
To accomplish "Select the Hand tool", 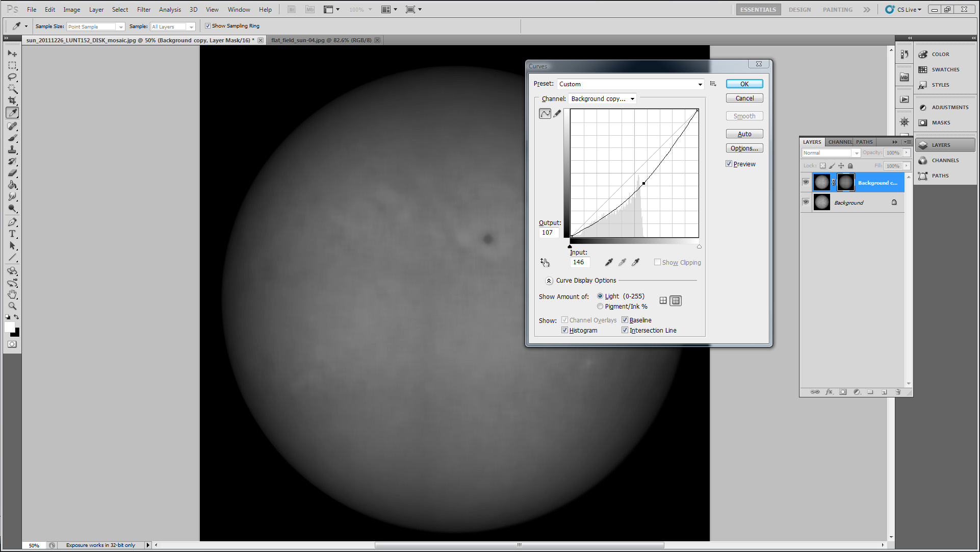I will tap(12, 294).
